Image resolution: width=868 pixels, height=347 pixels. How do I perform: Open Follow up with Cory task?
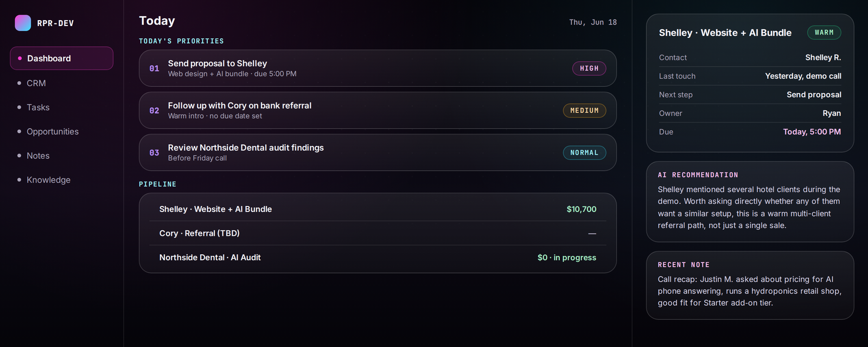click(x=378, y=110)
